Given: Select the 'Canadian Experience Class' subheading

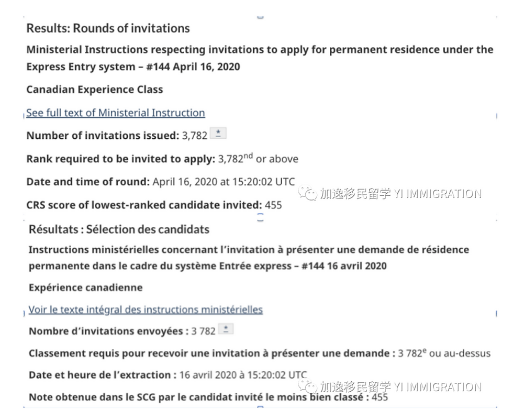Looking at the screenshot, I should tap(95, 90).
